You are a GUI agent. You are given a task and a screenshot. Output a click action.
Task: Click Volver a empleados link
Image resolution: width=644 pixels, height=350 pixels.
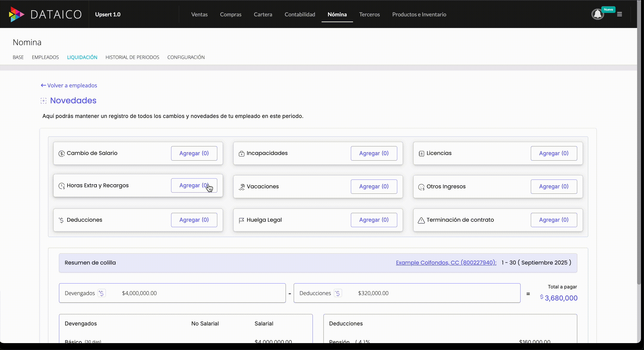[x=69, y=85]
